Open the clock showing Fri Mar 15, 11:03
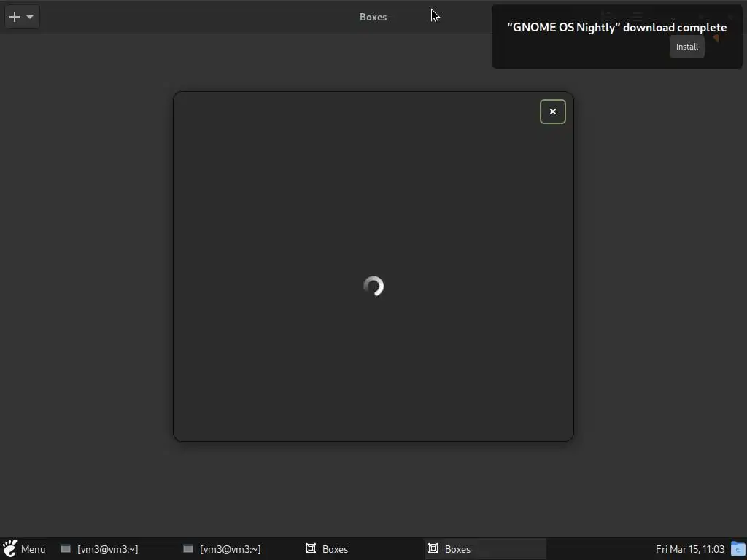747x560 pixels. click(x=690, y=549)
